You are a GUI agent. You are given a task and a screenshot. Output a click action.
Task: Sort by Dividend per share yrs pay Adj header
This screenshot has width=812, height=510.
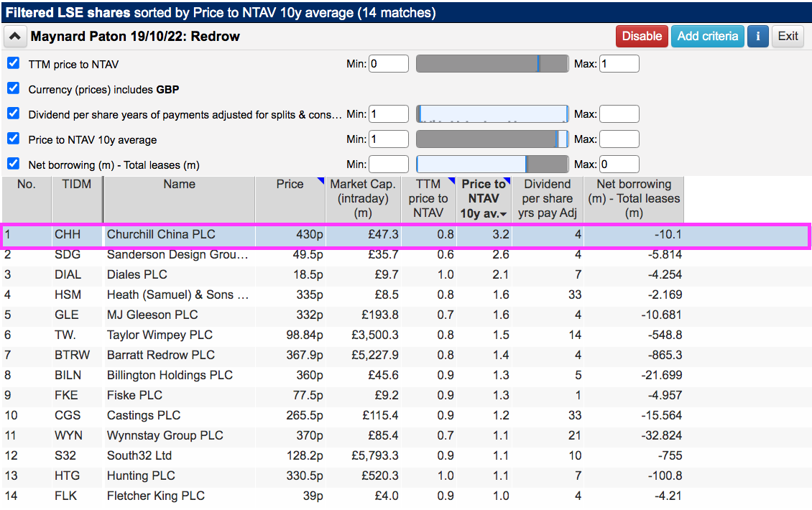pos(548,200)
